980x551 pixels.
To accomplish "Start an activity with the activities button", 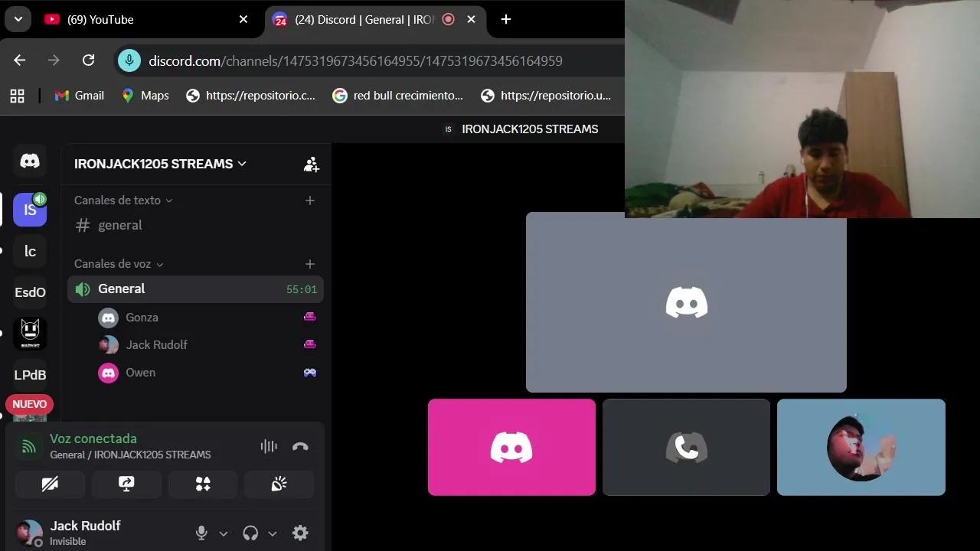I will [203, 484].
